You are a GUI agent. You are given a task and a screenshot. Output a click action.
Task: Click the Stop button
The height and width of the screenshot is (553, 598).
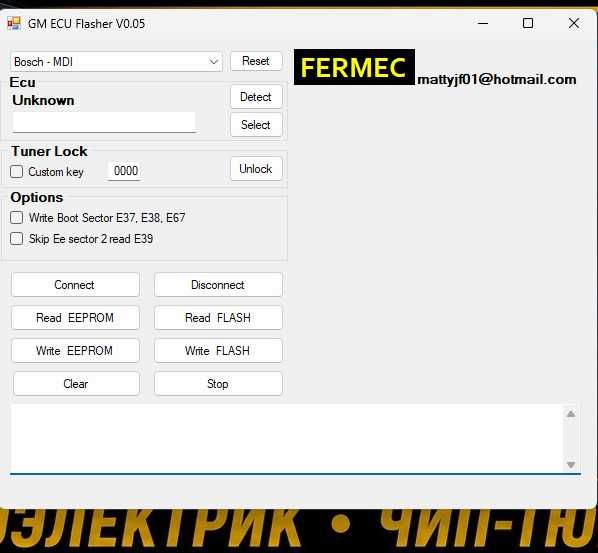[x=218, y=384]
